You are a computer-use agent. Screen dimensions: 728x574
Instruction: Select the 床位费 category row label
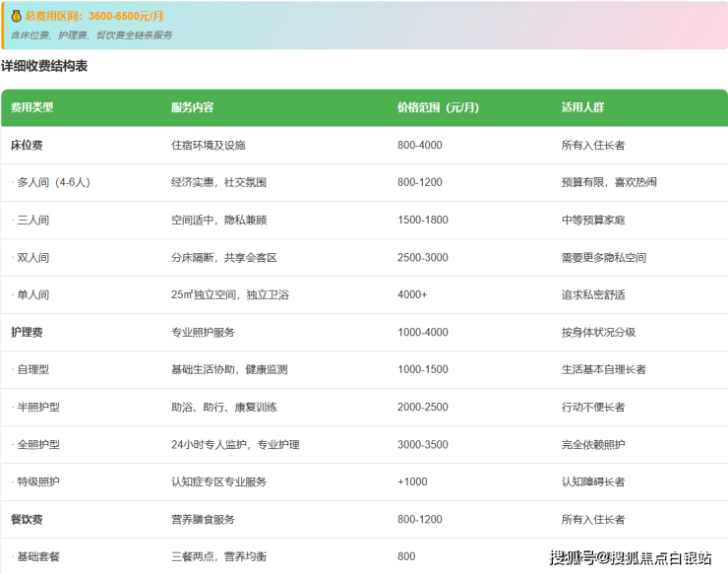click(x=27, y=145)
